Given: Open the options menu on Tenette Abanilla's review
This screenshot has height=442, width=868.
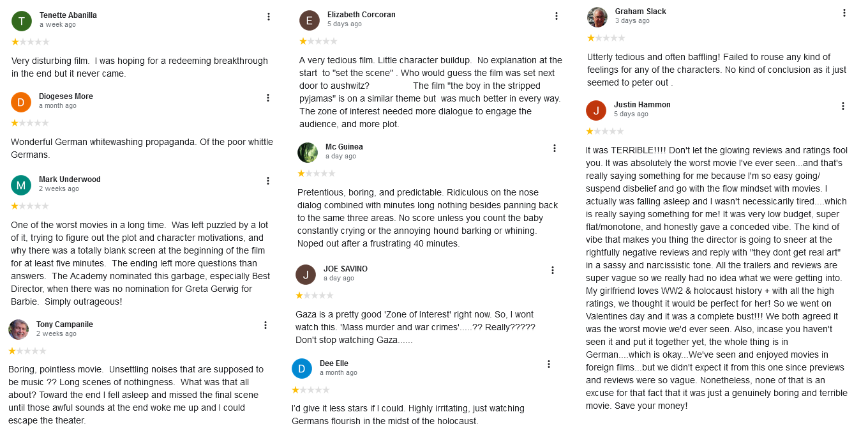Looking at the screenshot, I should point(268,17).
